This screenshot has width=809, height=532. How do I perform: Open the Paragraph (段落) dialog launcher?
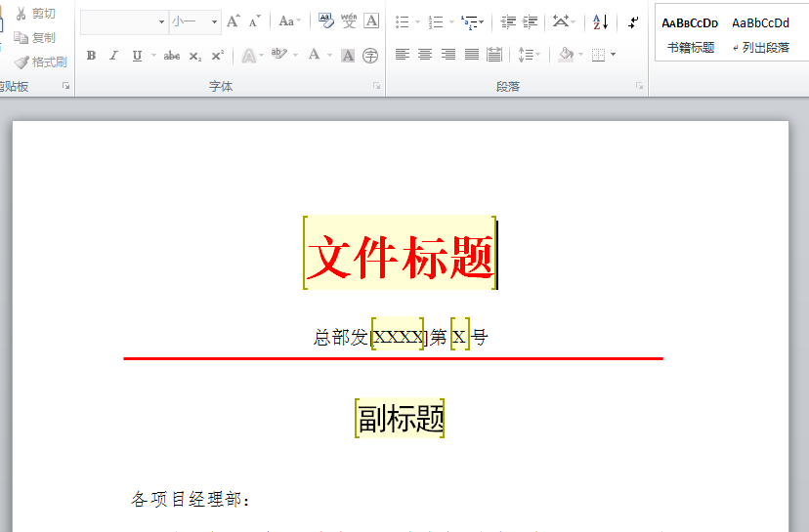(x=640, y=87)
